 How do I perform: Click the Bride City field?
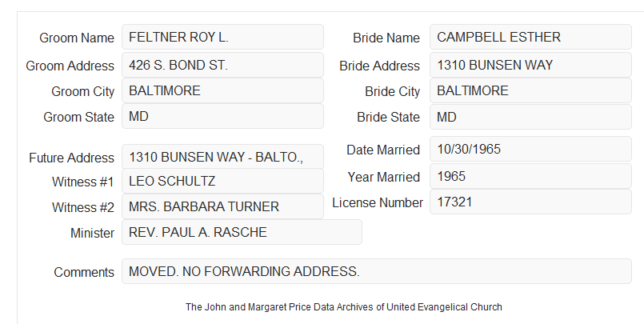pos(530,90)
